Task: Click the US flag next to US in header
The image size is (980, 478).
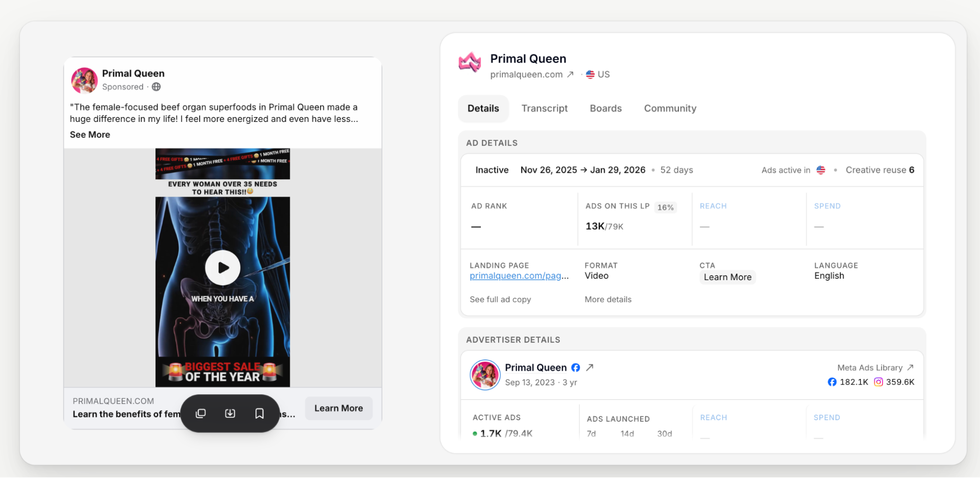Action: 590,74
